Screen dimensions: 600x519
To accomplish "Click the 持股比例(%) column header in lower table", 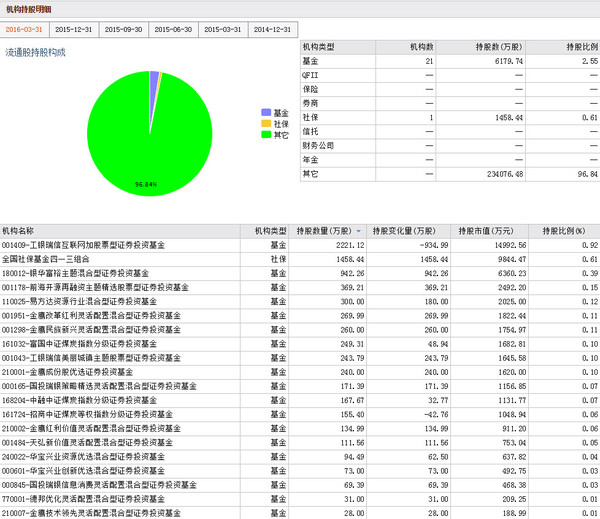I will click(x=564, y=231).
